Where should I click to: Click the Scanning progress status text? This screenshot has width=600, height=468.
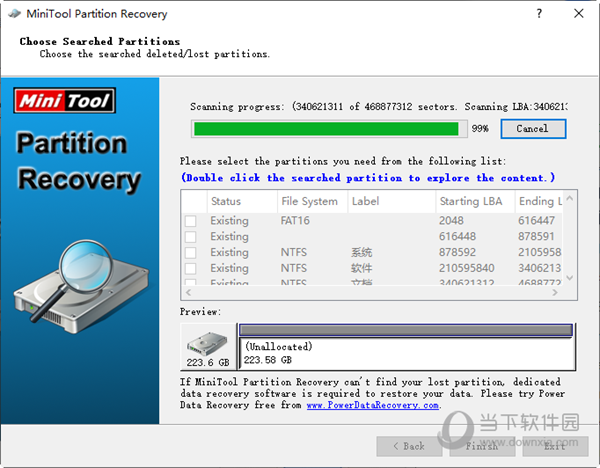[x=379, y=107]
